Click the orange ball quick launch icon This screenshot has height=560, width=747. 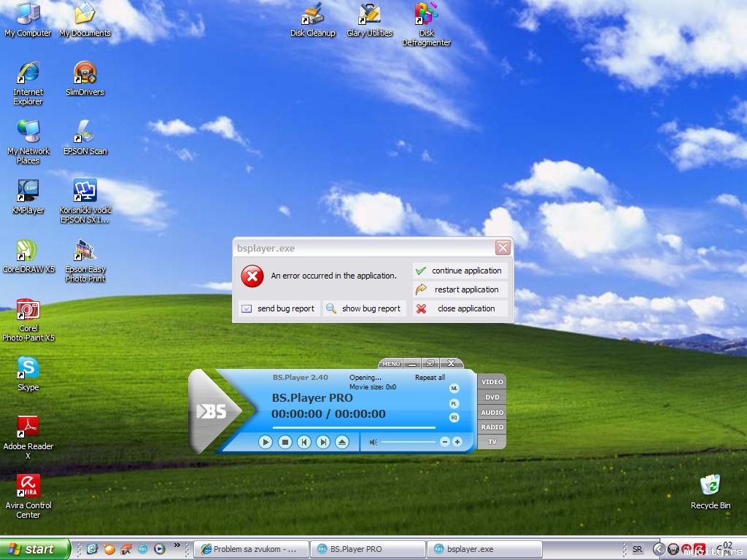pyautogui.click(x=109, y=549)
